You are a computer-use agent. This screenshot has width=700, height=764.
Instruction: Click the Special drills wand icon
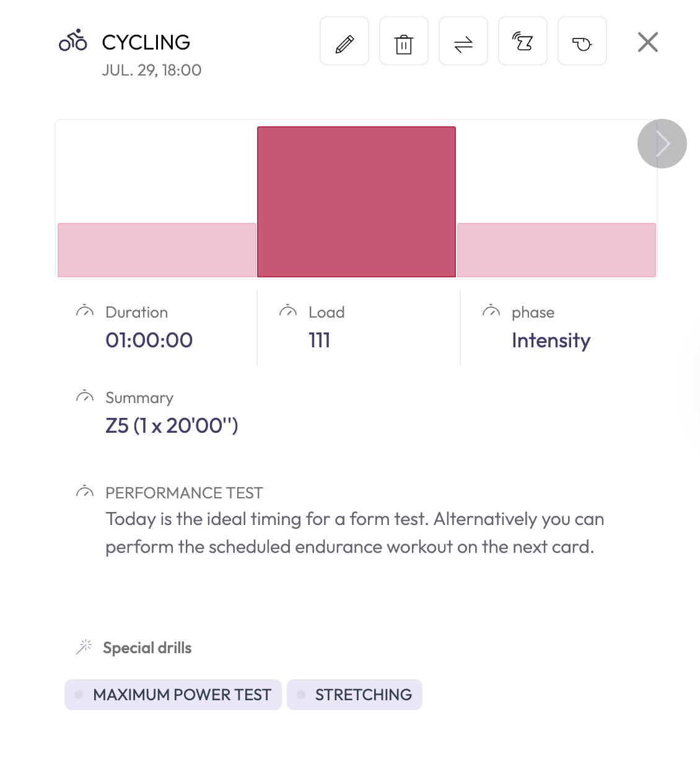point(84,647)
